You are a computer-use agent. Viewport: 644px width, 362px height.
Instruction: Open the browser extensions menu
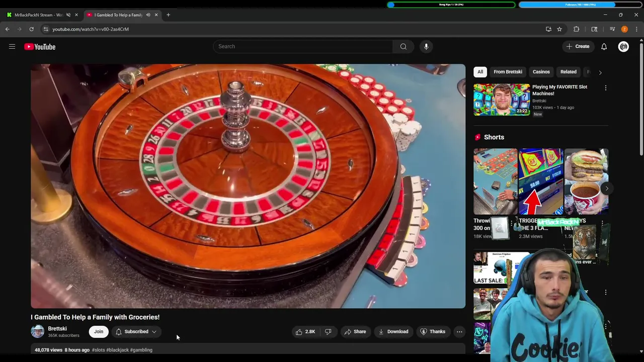click(x=576, y=29)
